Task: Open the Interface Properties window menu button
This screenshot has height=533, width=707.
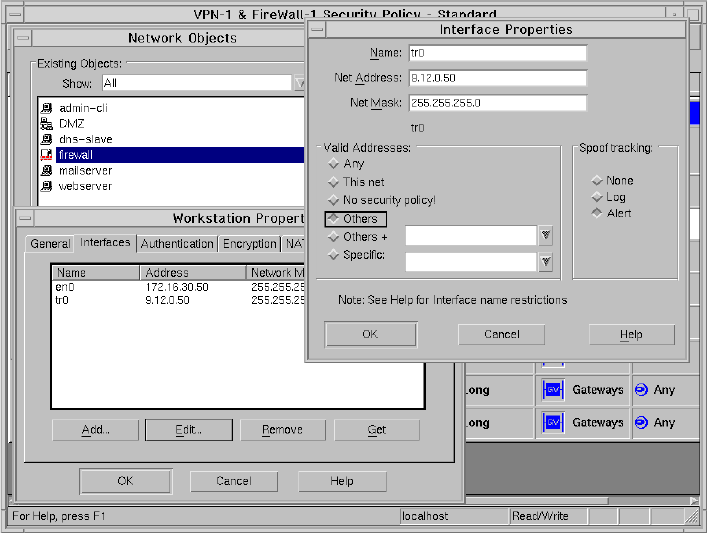Action: click(x=317, y=30)
